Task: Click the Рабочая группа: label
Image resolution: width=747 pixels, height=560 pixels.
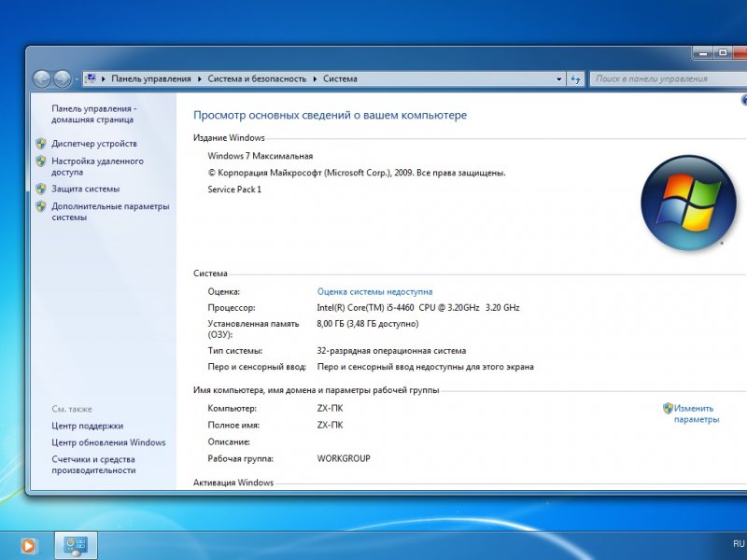Action: click(x=240, y=458)
